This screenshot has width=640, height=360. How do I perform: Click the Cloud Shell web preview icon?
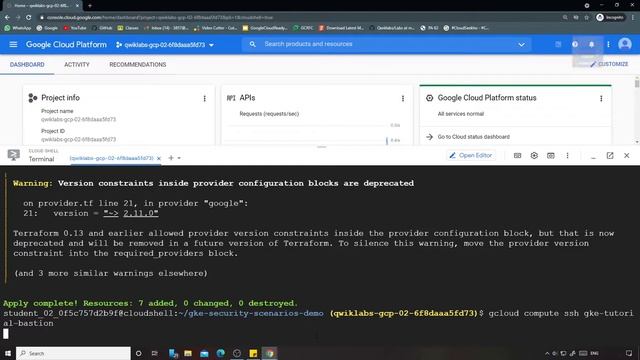click(551, 156)
